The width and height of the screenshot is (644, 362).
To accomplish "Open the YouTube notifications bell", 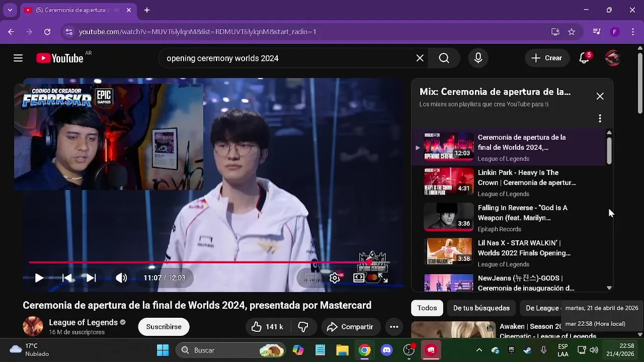I will (x=584, y=58).
